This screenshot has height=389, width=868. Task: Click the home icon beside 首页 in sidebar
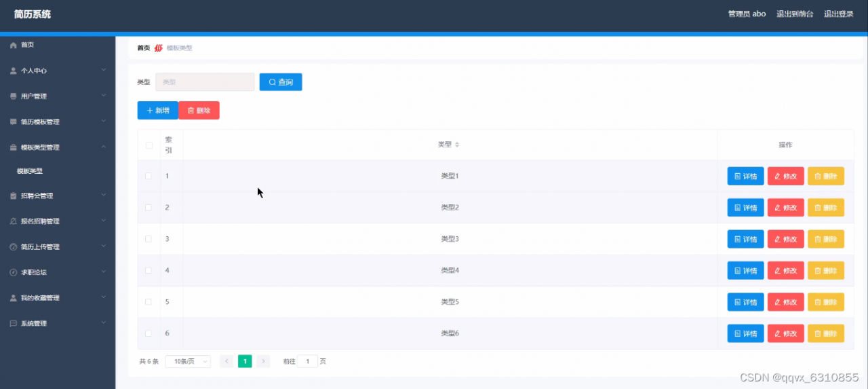[x=13, y=45]
